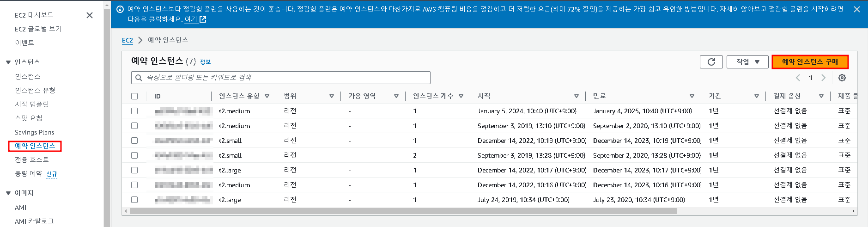Go to 이벤트 in sidebar
This screenshot has width=868, height=227.
coord(24,43)
